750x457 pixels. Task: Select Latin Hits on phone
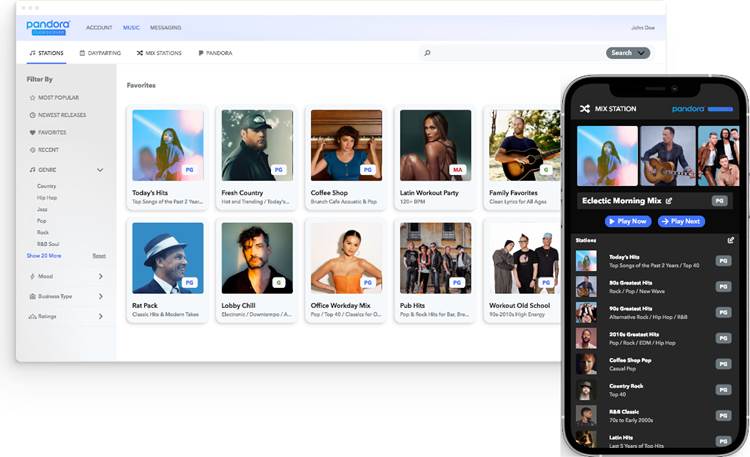coord(653,441)
